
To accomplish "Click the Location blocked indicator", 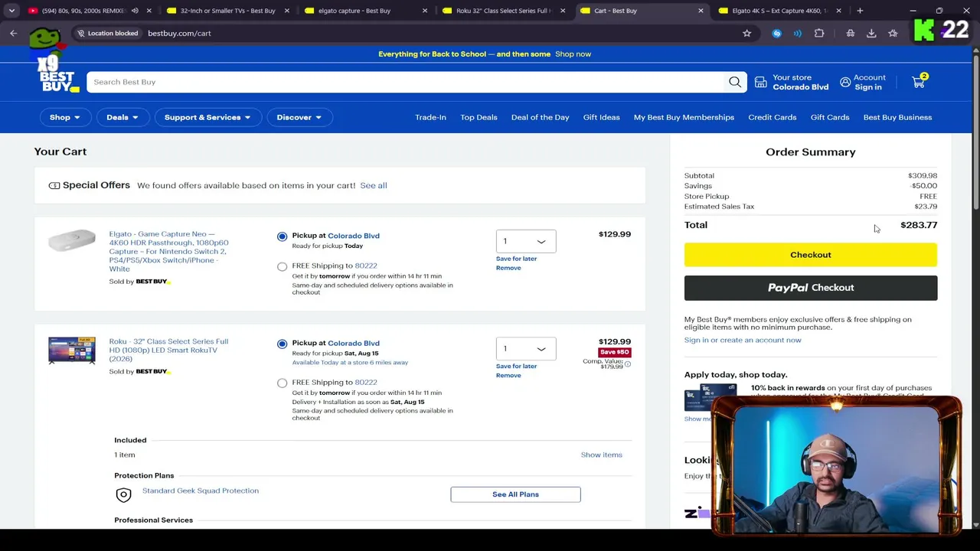I will pos(106,33).
